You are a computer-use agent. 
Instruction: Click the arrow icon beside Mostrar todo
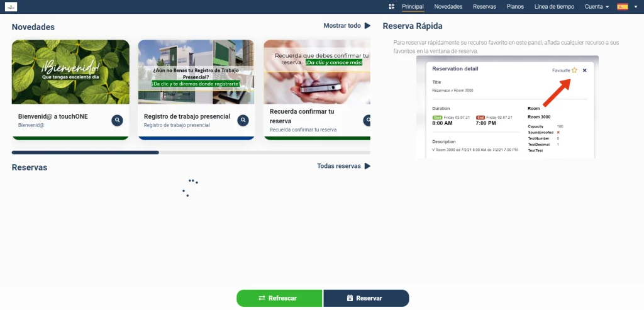(x=367, y=26)
